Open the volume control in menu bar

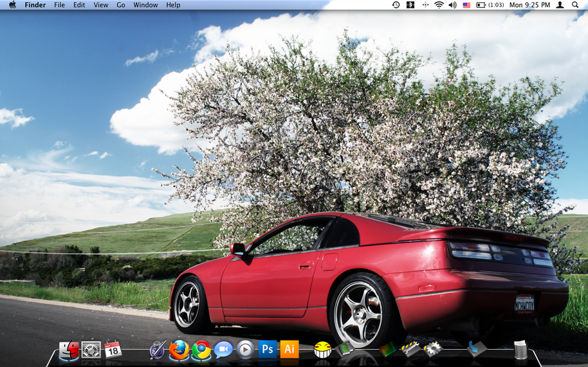click(452, 5)
